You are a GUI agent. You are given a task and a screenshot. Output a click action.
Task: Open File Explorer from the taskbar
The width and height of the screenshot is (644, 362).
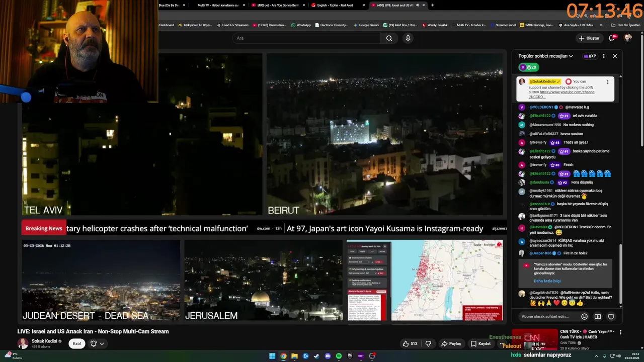pos(294,356)
